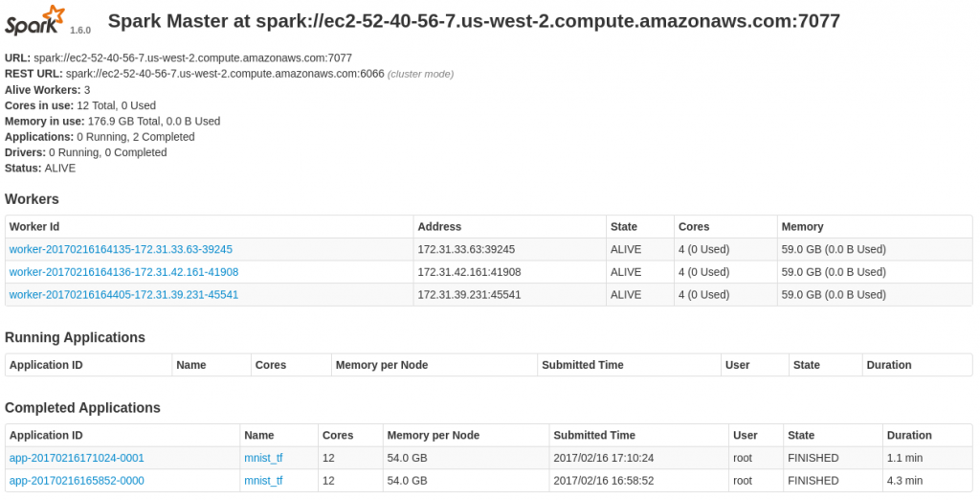
Task: Click State column header in Workers table
Action: [x=624, y=227]
